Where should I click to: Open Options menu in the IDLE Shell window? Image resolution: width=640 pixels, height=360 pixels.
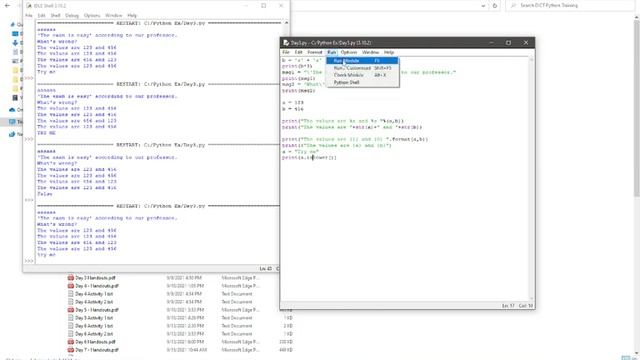coord(92,16)
